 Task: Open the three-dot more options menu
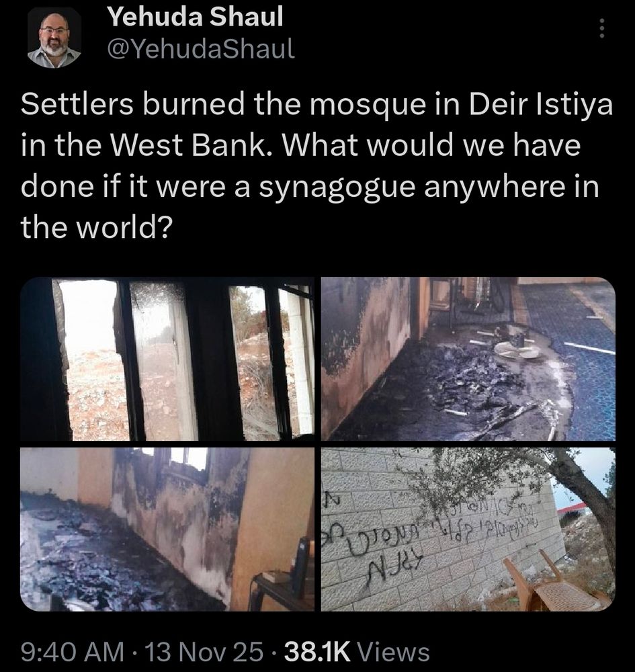(x=601, y=28)
